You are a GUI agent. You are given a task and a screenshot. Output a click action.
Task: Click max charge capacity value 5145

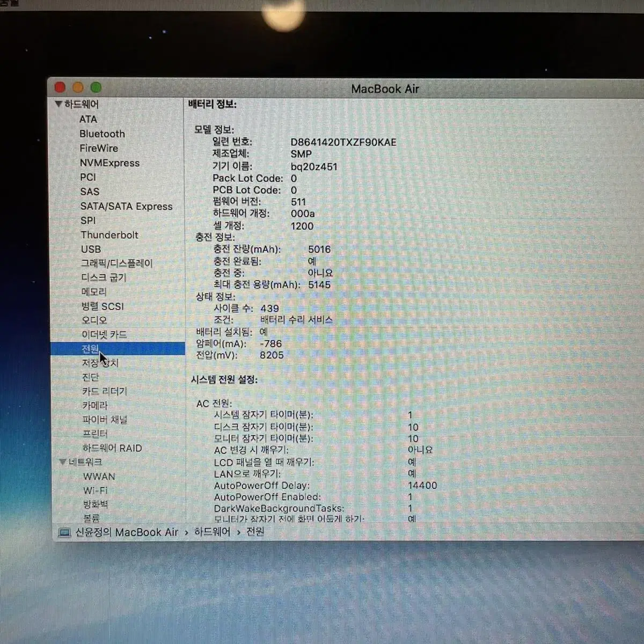(x=319, y=285)
